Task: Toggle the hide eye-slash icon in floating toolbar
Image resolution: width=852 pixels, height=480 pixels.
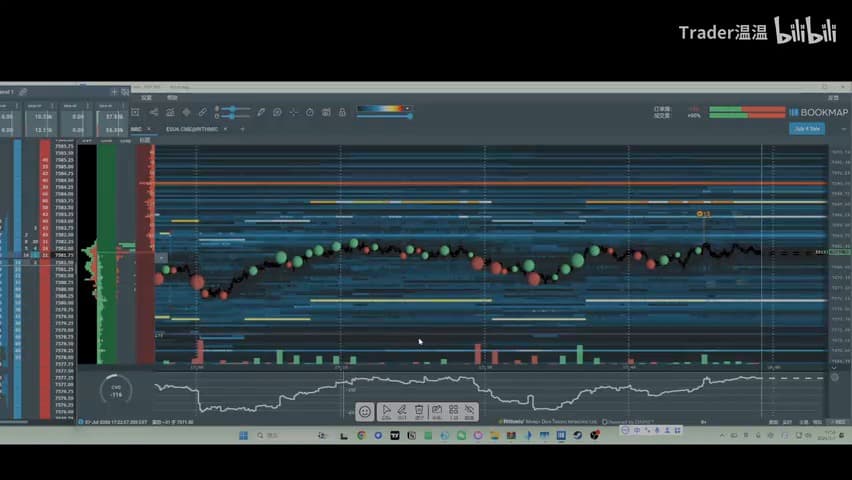Action: (469, 411)
